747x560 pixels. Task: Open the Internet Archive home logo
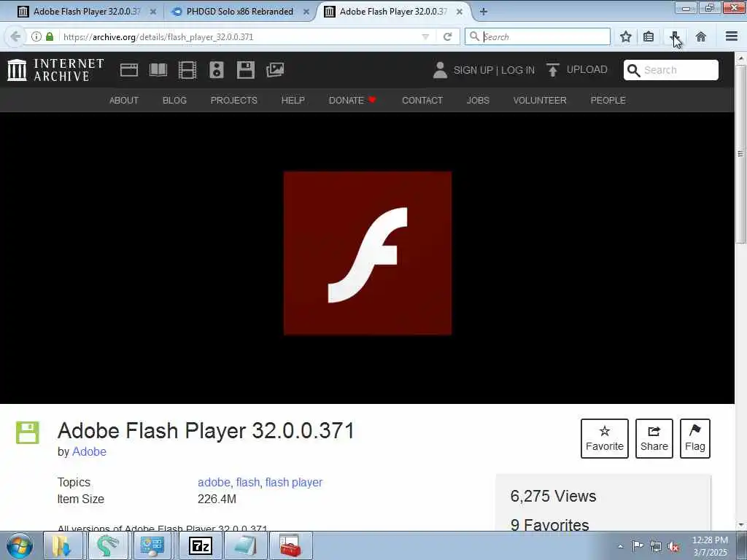pyautogui.click(x=55, y=69)
